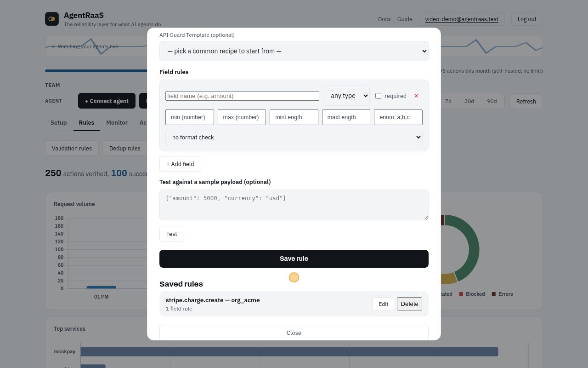This screenshot has height=368, width=588.
Task: Switch to the Monitor tab
Action: tap(117, 122)
